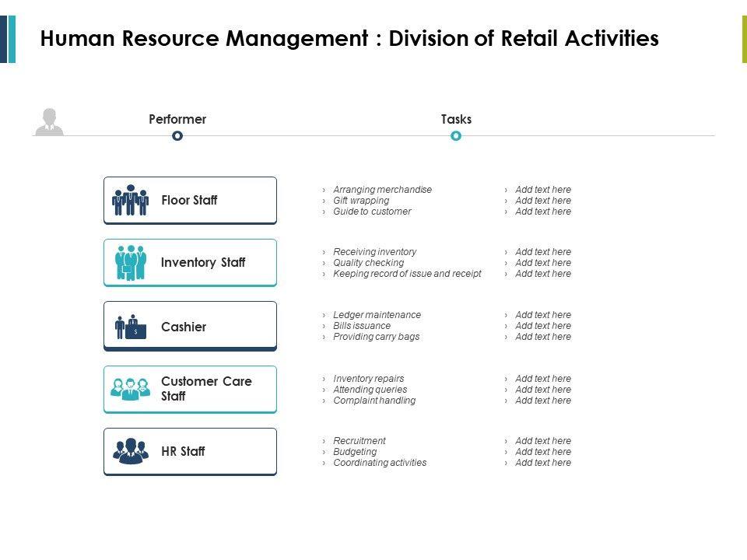Click the text Guide to customer
The width and height of the screenshot is (747, 560).
(372, 212)
